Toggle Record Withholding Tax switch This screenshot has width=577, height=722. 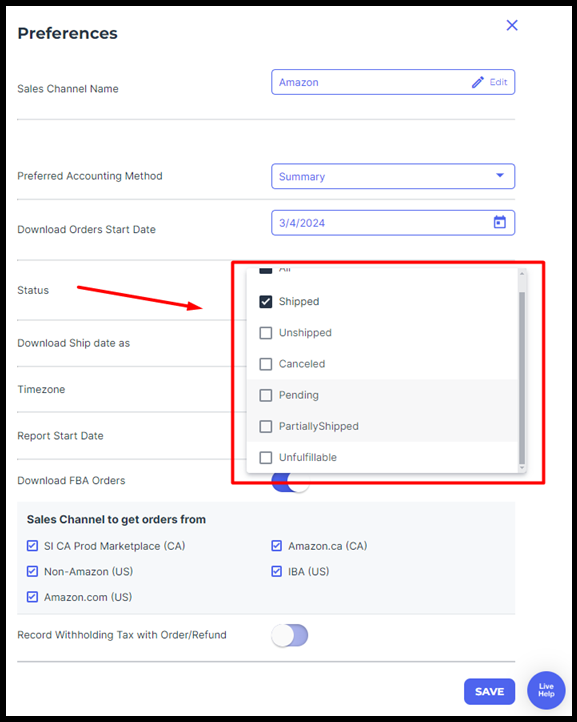(290, 635)
